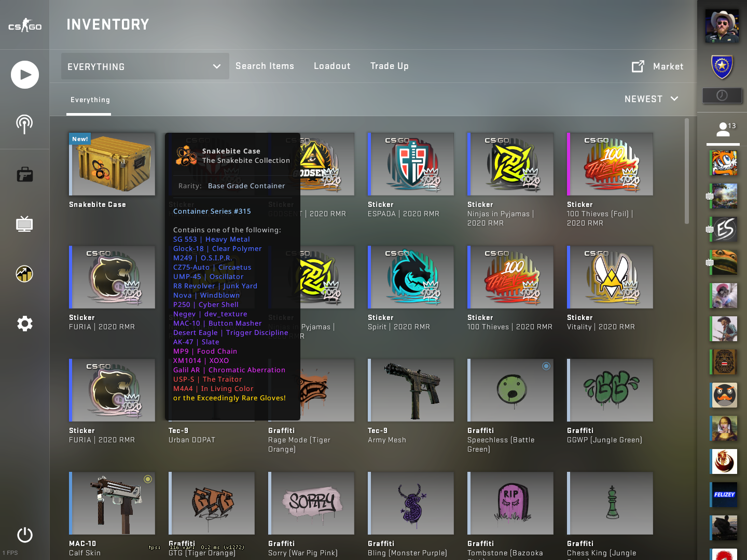747x560 pixels.
Task: Select the cowboy guitarist friend avatar
Action: tap(724, 329)
